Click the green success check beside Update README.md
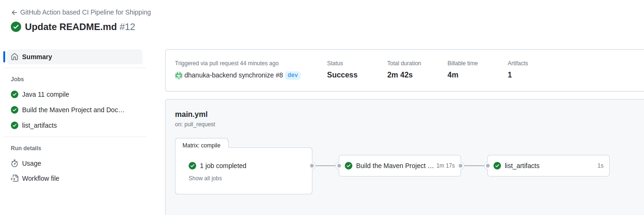 coord(16,27)
